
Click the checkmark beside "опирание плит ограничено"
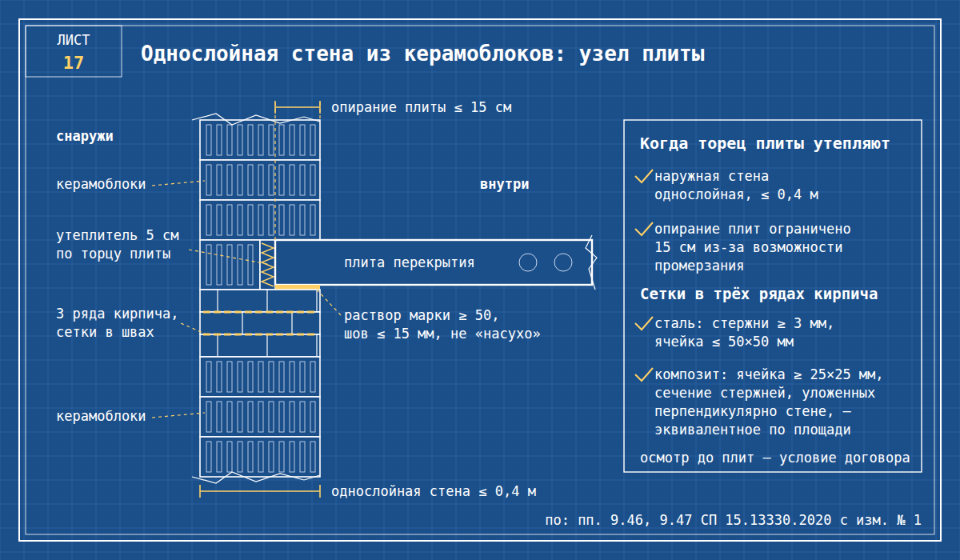coord(643,230)
